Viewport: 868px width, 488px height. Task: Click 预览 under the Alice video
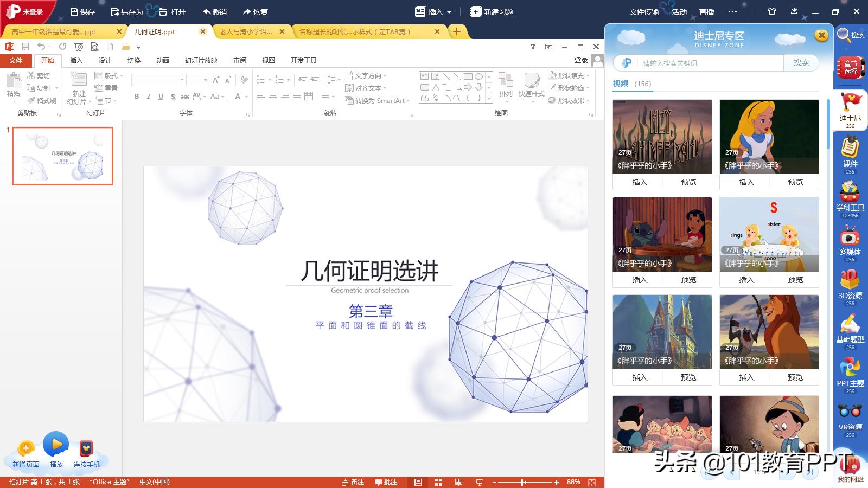tap(794, 182)
